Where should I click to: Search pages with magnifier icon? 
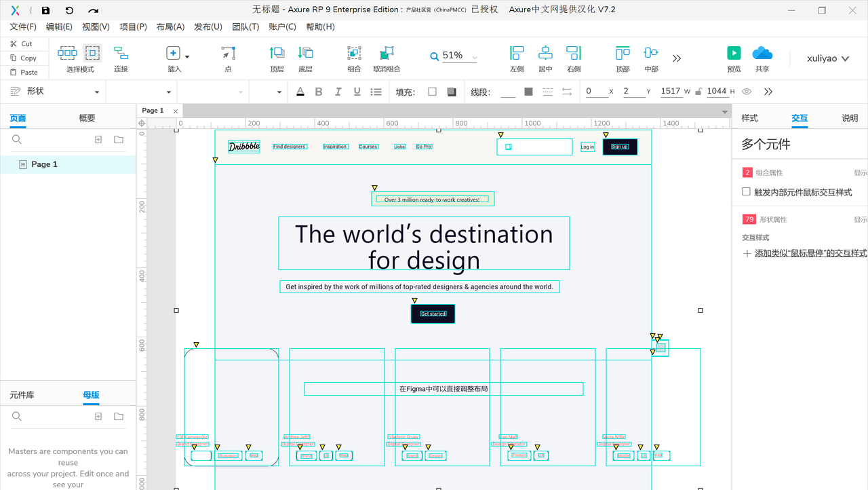click(x=17, y=139)
